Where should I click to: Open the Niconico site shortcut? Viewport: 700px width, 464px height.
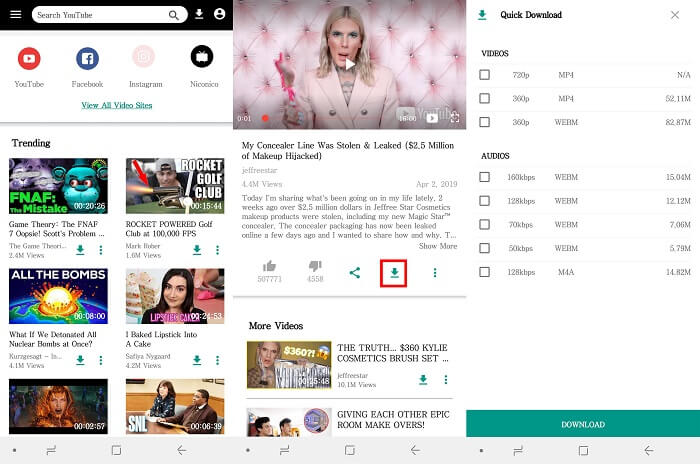[202, 57]
